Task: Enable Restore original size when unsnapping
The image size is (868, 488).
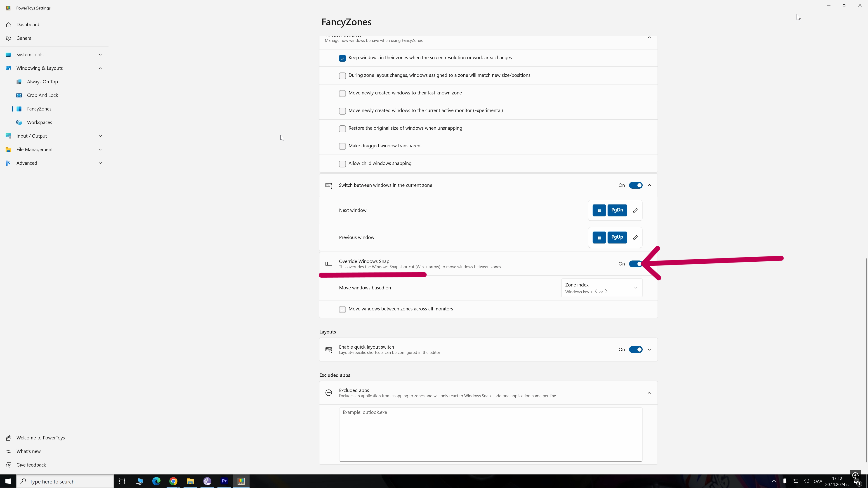Action: 342,129
